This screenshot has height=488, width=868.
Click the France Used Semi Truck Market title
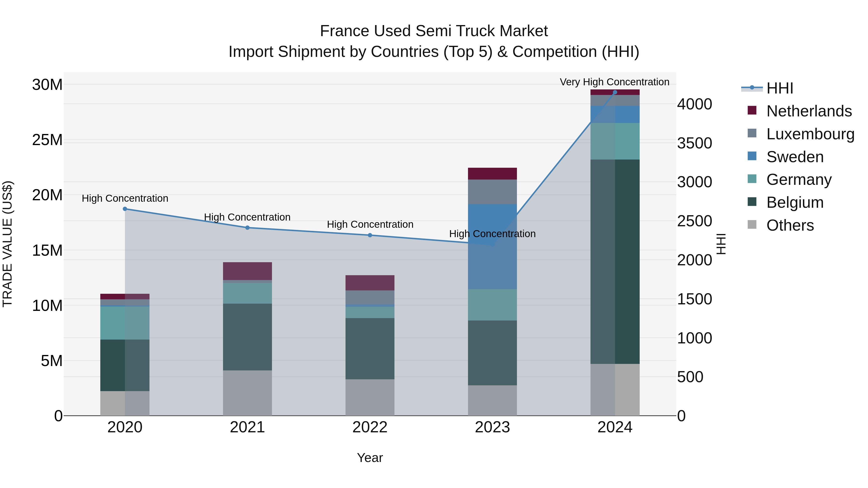pos(434,31)
